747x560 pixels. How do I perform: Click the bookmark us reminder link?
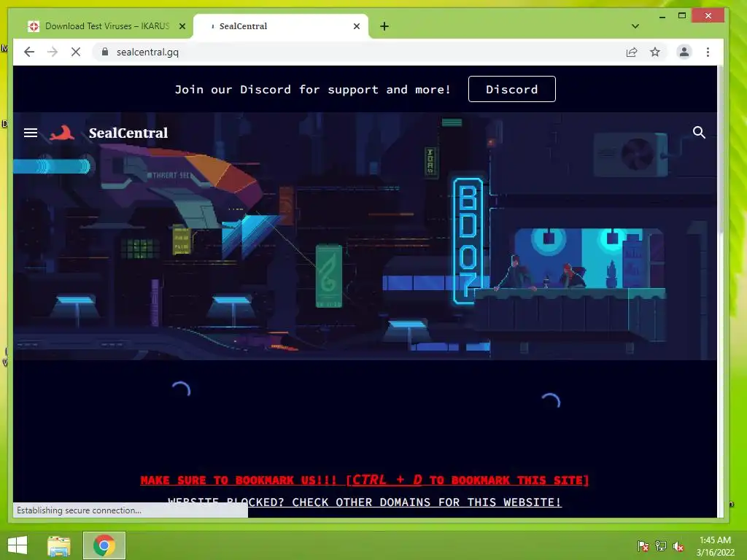(365, 480)
